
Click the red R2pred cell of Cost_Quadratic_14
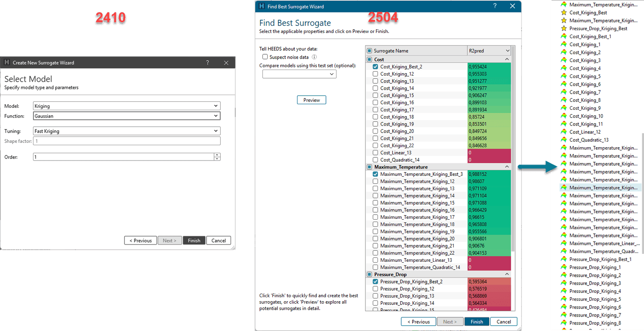pyautogui.click(x=489, y=160)
